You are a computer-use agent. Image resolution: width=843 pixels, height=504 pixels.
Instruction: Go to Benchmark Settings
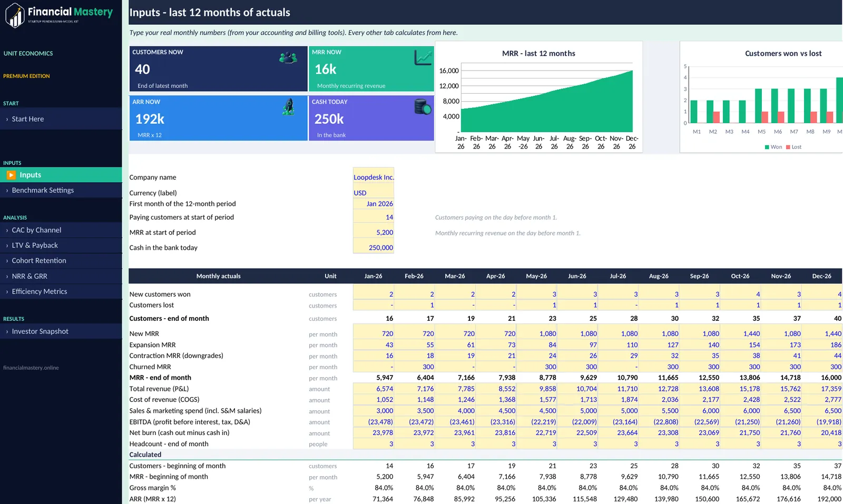(x=61, y=190)
